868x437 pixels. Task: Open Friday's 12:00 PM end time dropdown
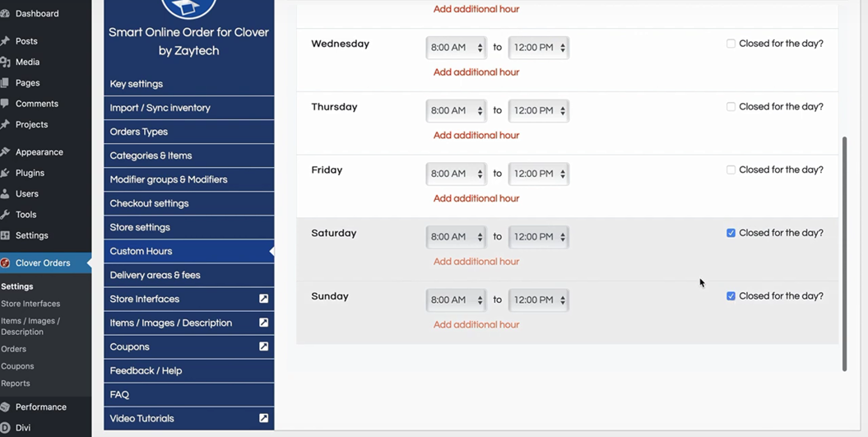click(539, 174)
